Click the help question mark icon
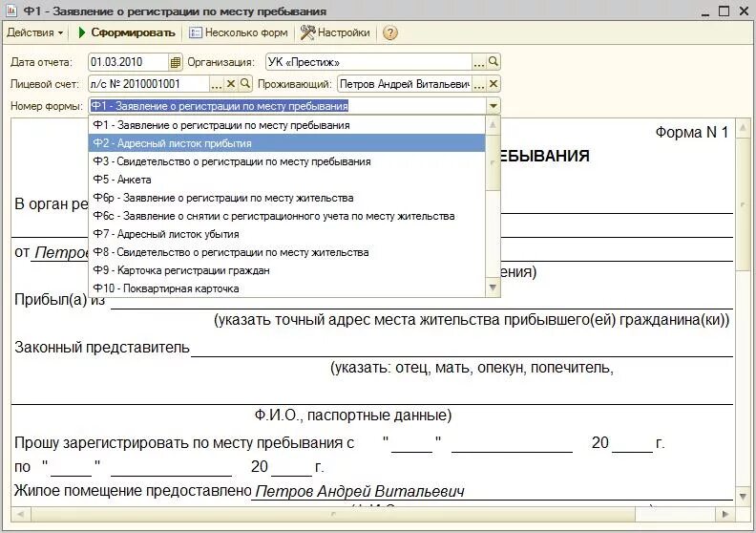This screenshot has width=756, height=533. coord(390,32)
